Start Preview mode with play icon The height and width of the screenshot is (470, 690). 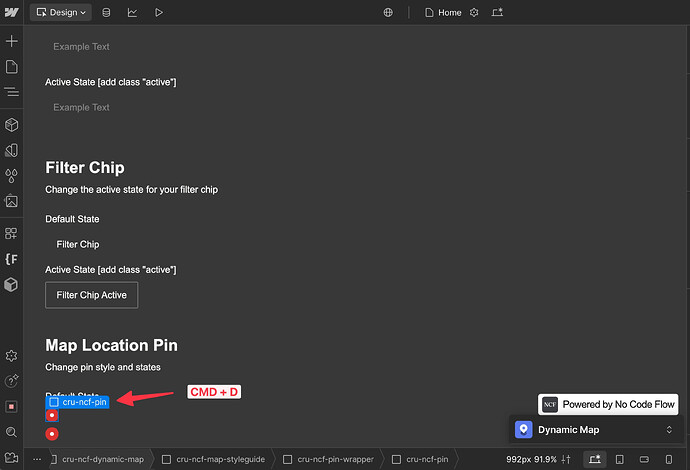click(159, 12)
